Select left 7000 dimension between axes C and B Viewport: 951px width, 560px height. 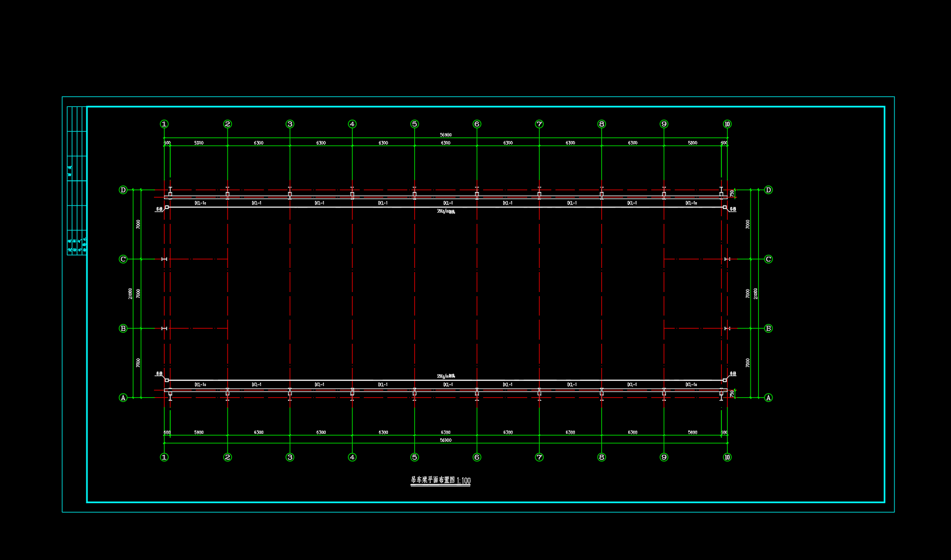pyautogui.click(x=138, y=293)
